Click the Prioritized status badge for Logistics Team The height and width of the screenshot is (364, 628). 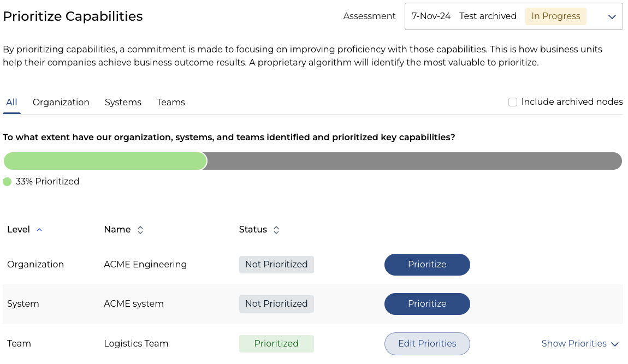coord(276,343)
